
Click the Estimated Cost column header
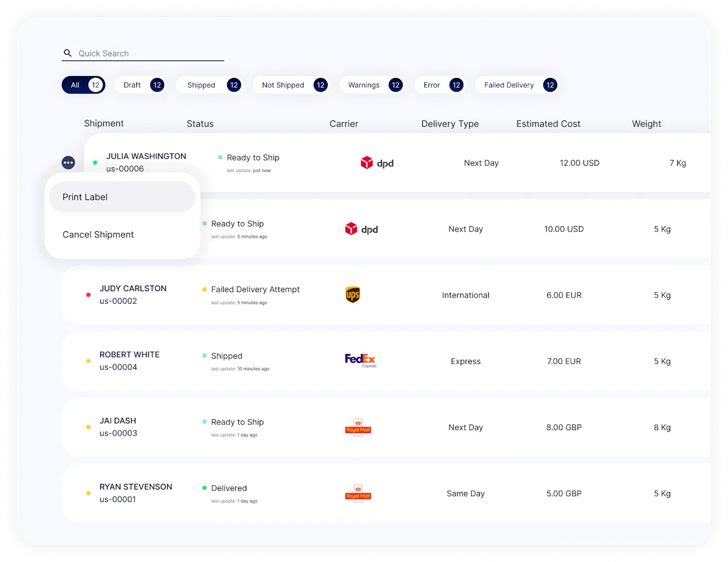[x=548, y=124]
